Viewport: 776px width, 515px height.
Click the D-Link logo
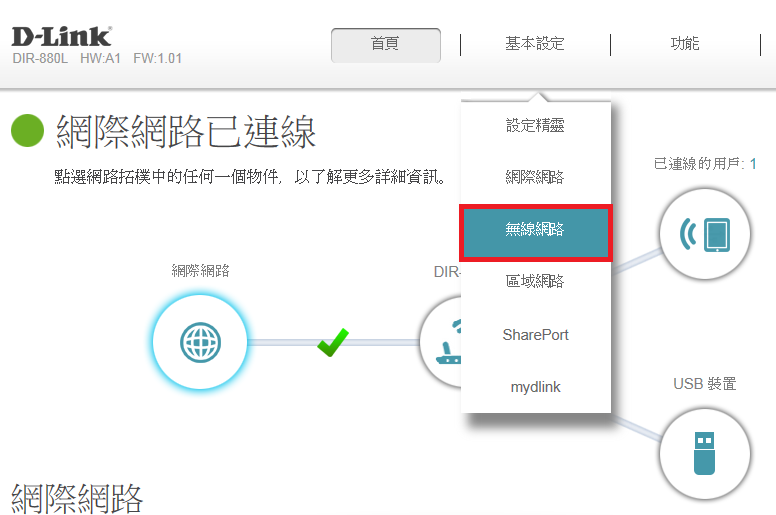[61, 37]
